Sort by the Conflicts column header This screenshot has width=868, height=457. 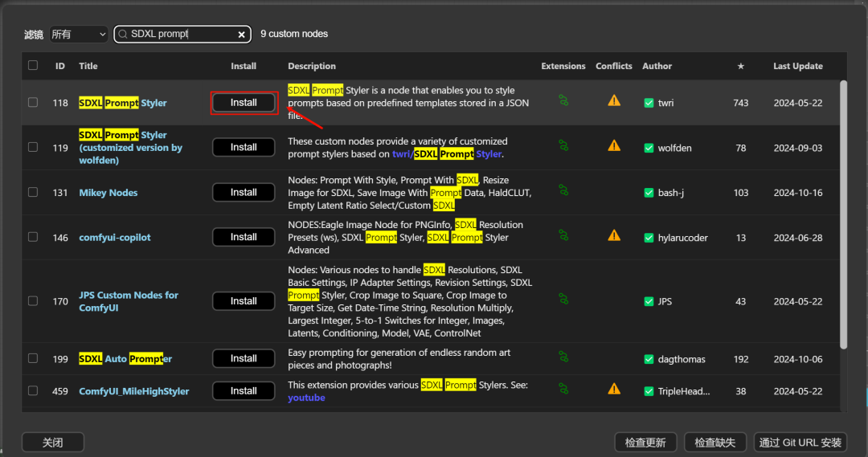(614, 66)
